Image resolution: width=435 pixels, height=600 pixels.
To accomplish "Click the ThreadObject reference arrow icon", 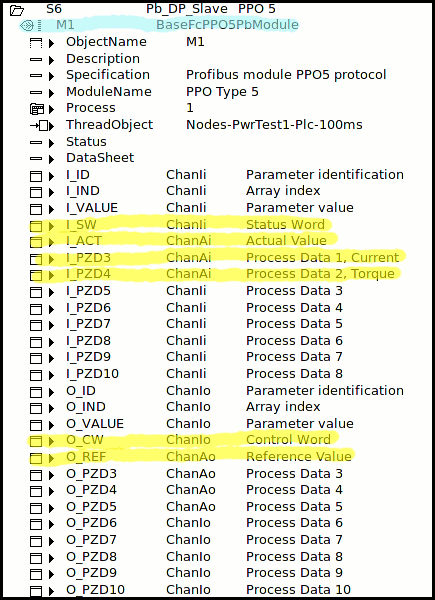I will click(38, 126).
